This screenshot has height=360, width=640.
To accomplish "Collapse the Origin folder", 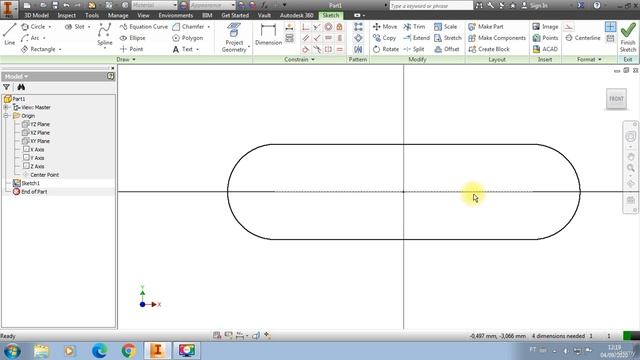I will tap(6, 116).
